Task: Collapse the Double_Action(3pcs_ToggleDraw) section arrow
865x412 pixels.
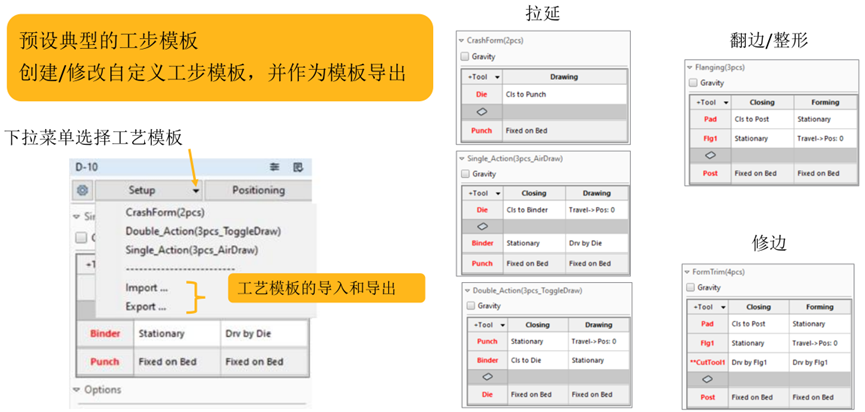Action: 467,290
